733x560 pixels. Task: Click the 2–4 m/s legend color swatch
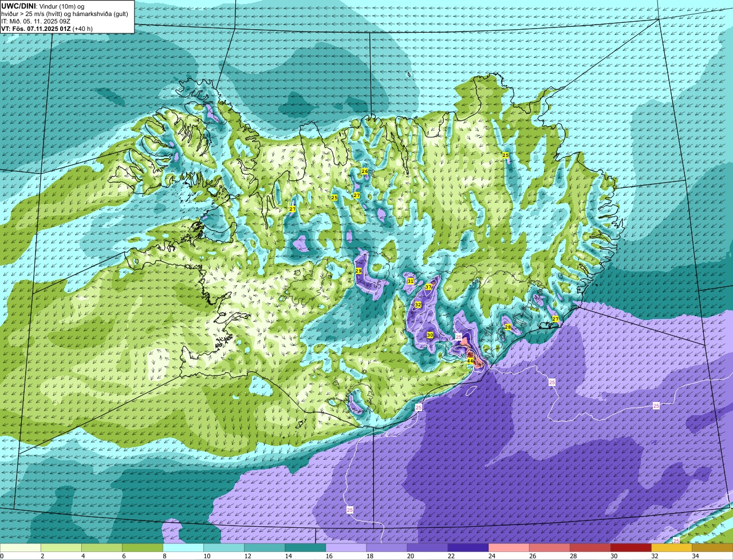[x=61, y=548]
